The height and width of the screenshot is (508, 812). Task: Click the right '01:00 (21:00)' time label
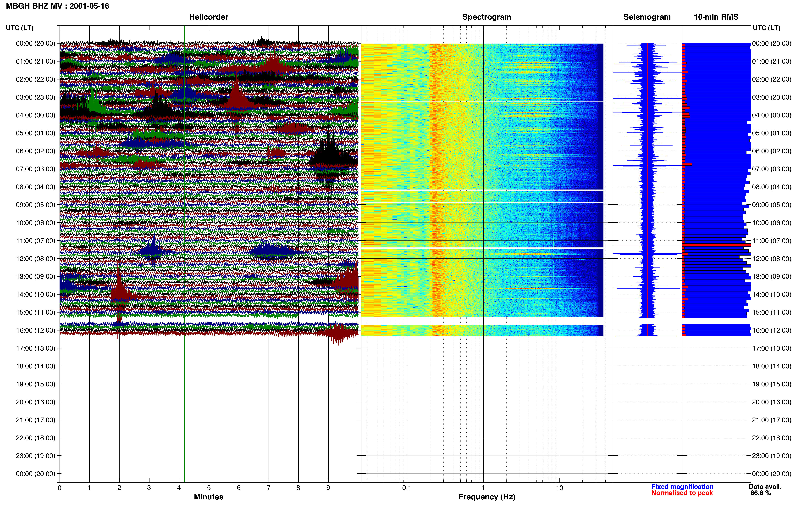pyautogui.click(x=772, y=61)
